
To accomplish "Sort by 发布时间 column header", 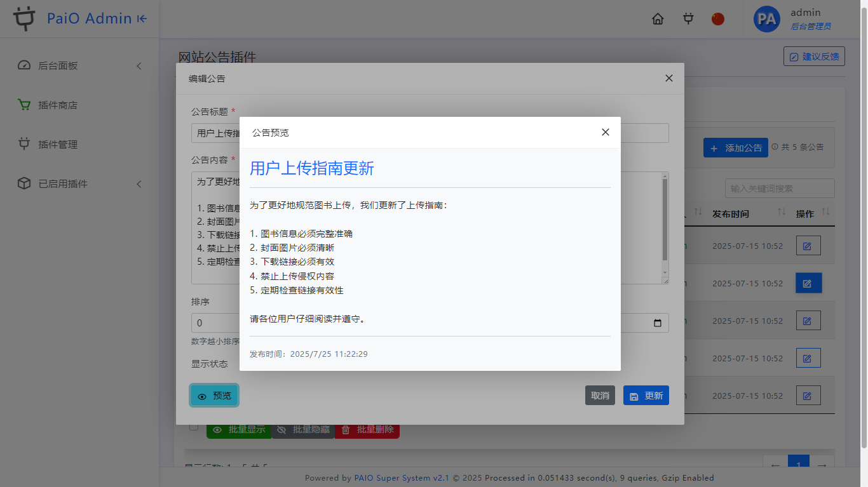I will 731,214.
